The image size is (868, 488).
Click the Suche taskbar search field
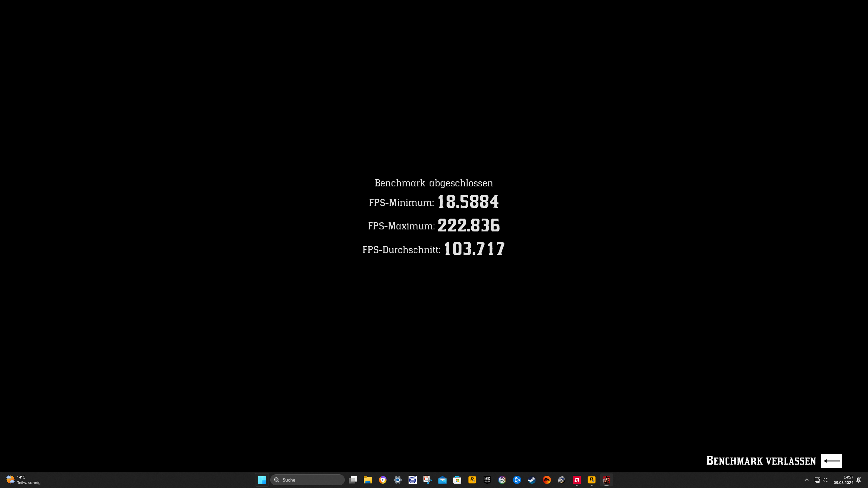(308, 480)
